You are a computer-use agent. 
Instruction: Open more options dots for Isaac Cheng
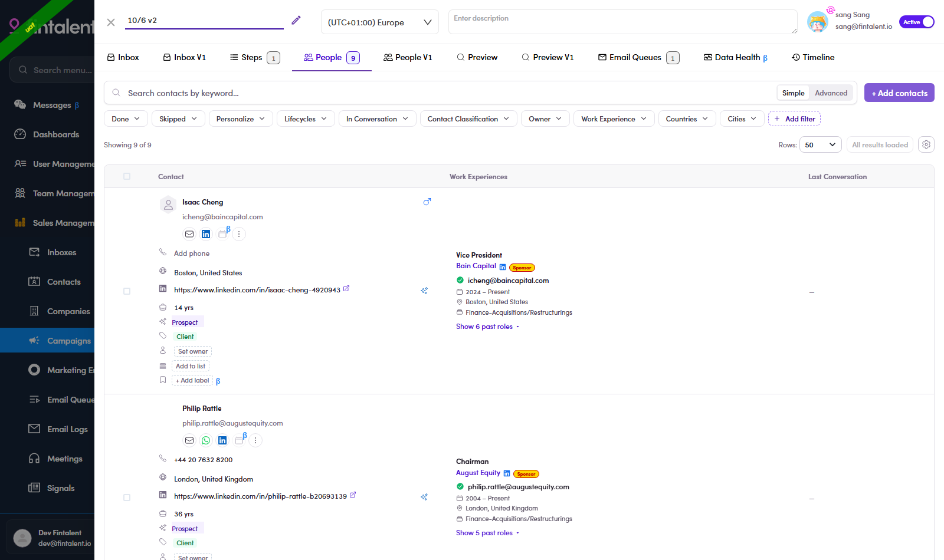tap(239, 234)
